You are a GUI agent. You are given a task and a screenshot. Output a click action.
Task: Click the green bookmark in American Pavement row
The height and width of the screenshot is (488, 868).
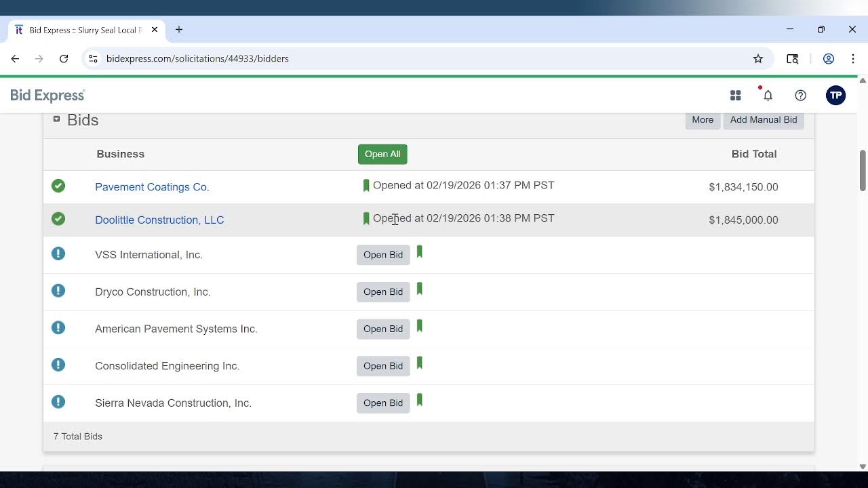[x=420, y=327]
